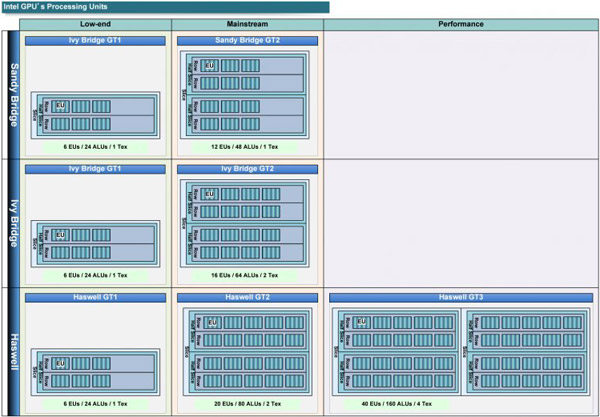Click the Sandy Bridge GT2 block title
600x417 pixels.
(x=247, y=41)
